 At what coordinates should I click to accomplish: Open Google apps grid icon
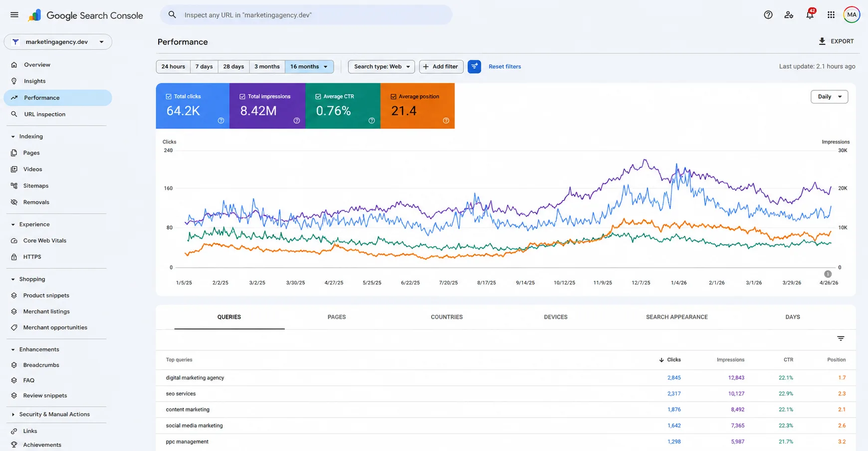coord(831,15)
